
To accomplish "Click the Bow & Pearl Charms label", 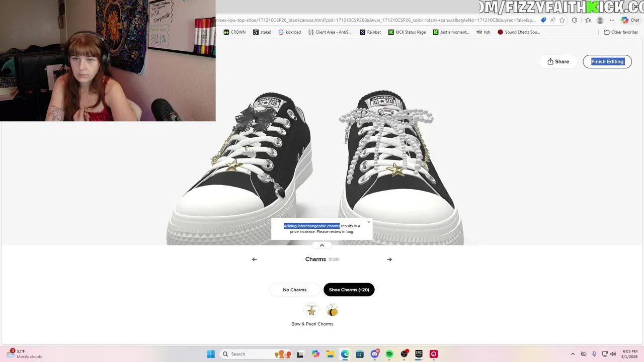I will (312, 324).
